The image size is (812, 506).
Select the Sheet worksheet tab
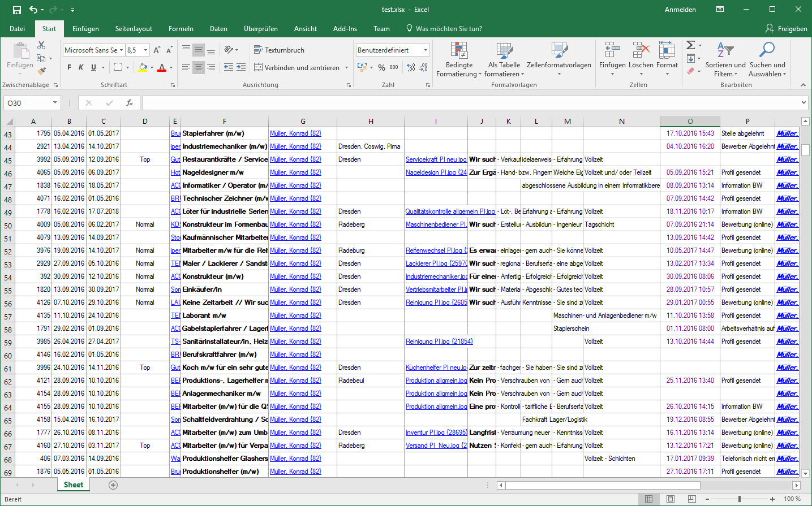coord(74,485)
